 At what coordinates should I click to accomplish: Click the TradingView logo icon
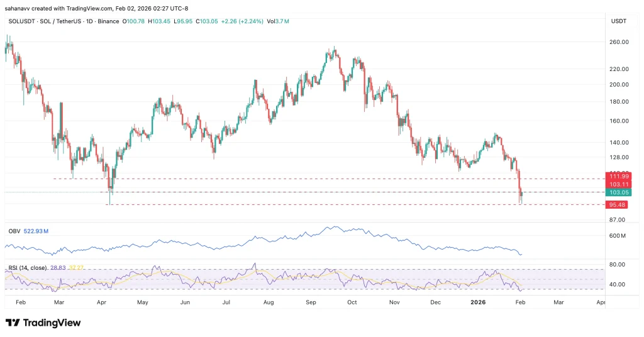tap(13, 323)
